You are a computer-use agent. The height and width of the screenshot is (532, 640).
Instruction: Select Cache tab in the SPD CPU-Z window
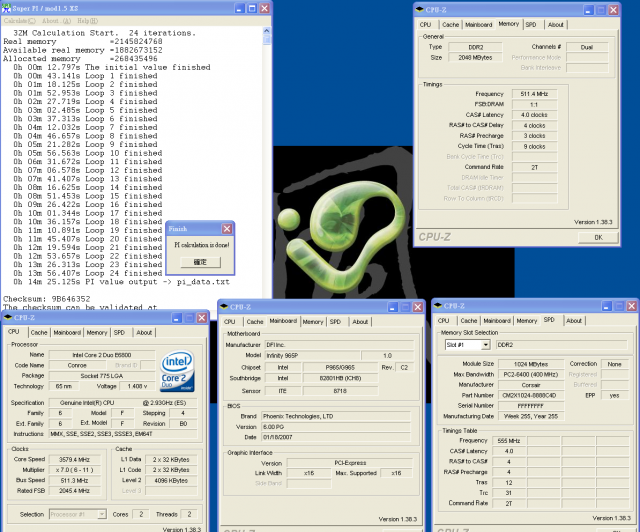click(469, 321)
